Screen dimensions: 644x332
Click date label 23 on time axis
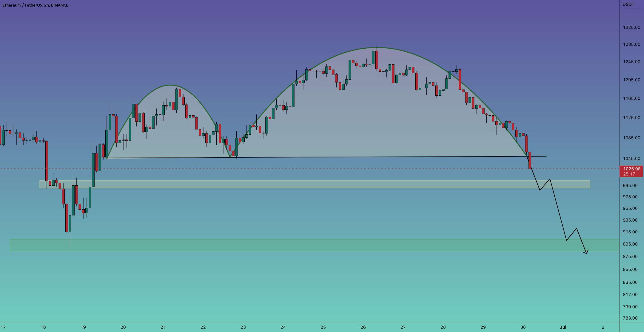243,327
